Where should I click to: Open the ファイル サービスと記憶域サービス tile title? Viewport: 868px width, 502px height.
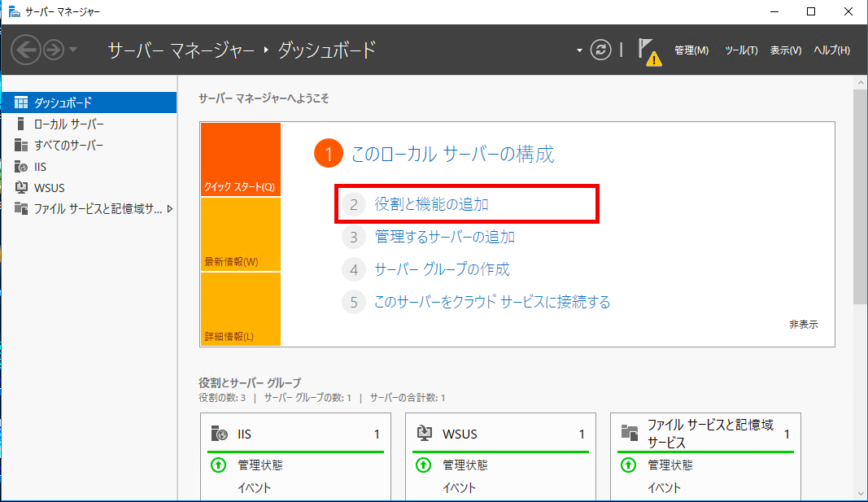click(710, 434)
